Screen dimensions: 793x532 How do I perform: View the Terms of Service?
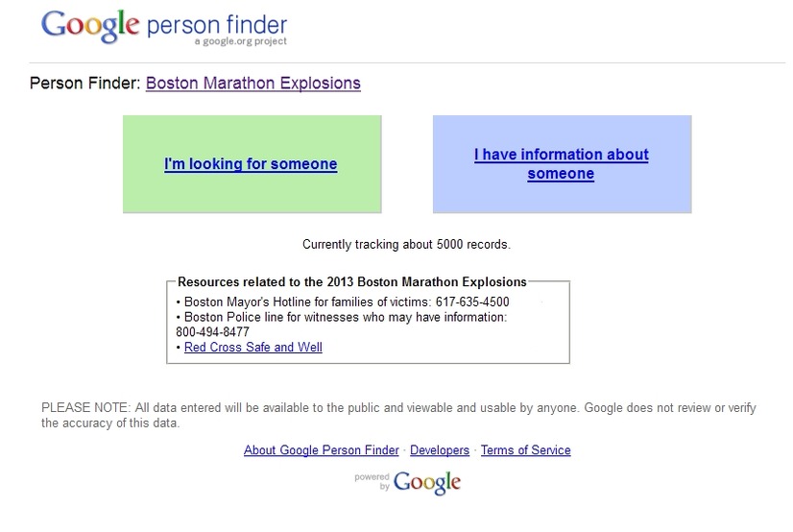pyautogui.click(x=525, y=450)
